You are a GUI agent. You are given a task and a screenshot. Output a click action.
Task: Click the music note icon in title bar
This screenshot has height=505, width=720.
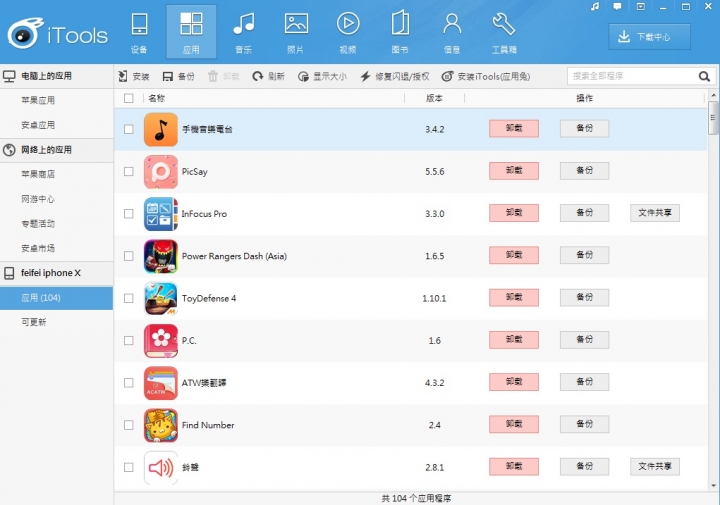595,6
